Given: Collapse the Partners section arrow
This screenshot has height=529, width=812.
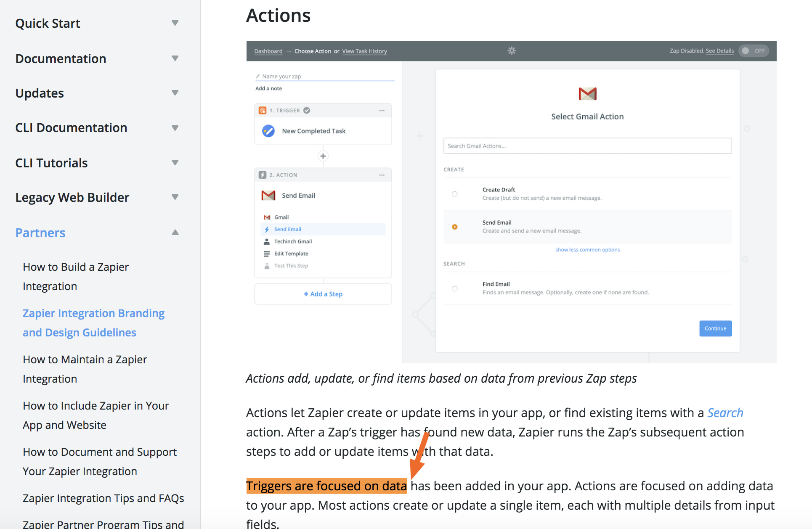Looking at the screenshot, I should (x=175, y=233).
